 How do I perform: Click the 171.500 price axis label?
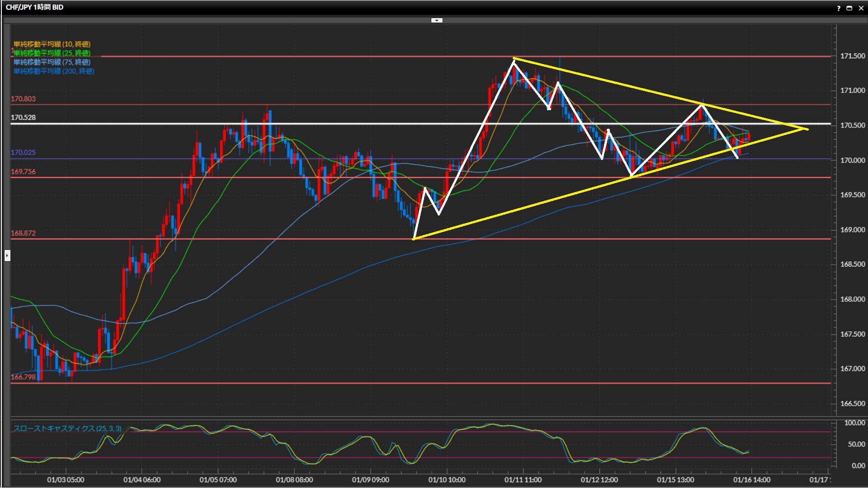click(852, 56)
